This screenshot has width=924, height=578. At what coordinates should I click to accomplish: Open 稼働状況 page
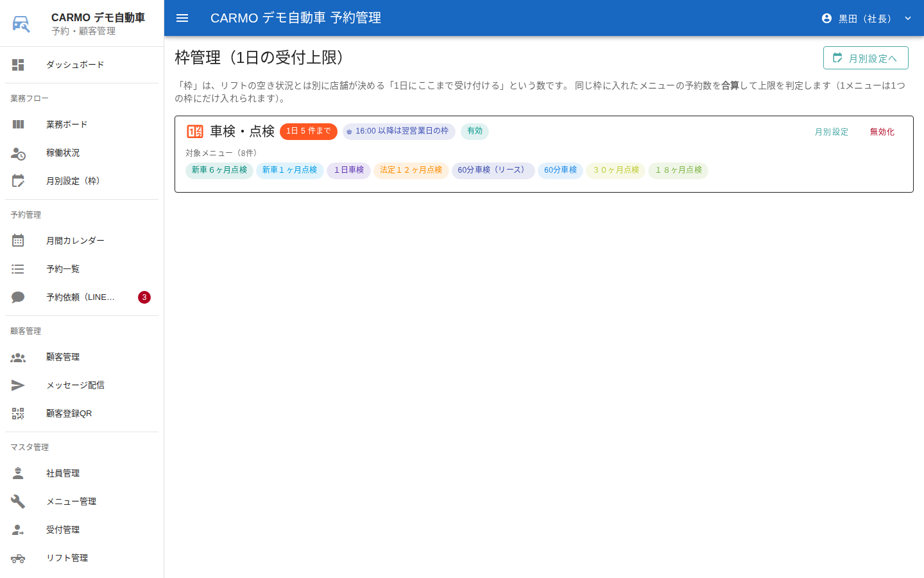(81, 153)
